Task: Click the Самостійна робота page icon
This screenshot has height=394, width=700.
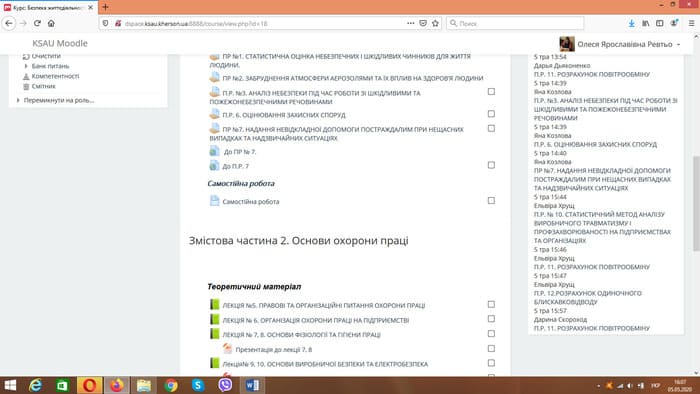Action: coord(214,201)
